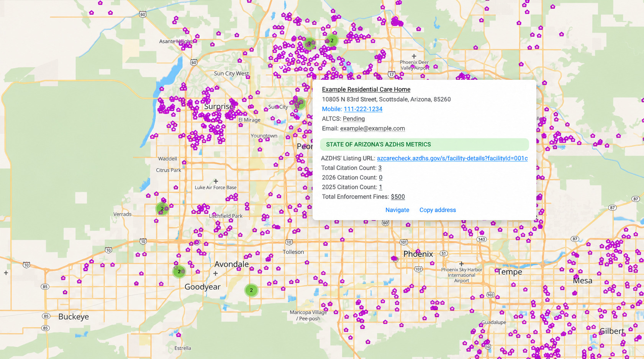Click the Navigate button in the popup
The height and width of the screenshot is (359, 644).
[x=397, y=210]
